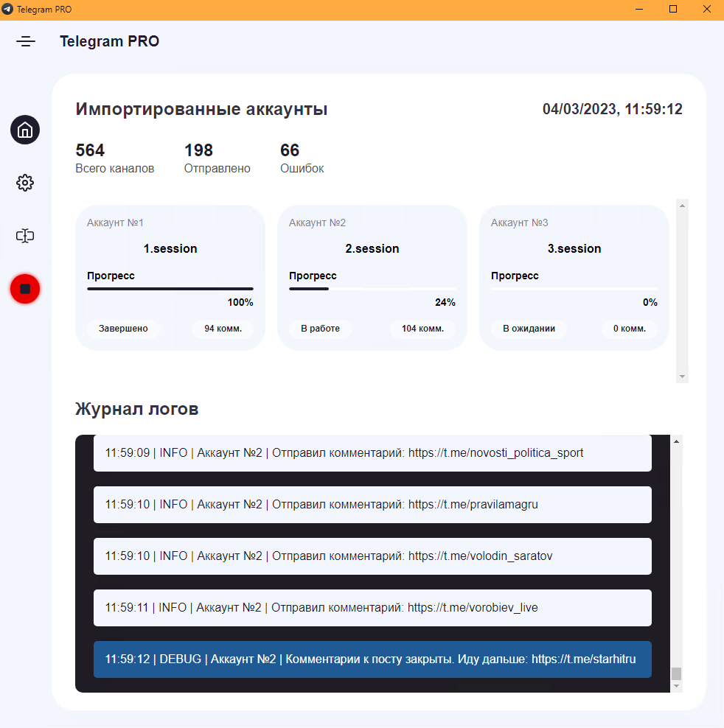The height and width of the screenshot is (728, 724).
Task: Click the log journal scrollbar thumb
Action: pos(677,673)
